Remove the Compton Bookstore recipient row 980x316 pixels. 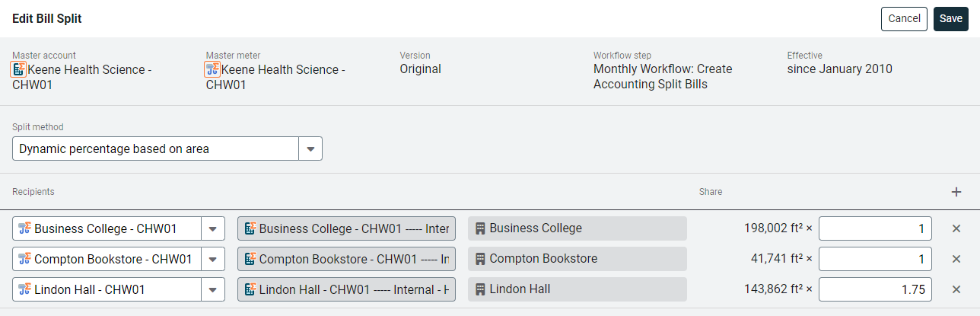[x=956, y=259]
